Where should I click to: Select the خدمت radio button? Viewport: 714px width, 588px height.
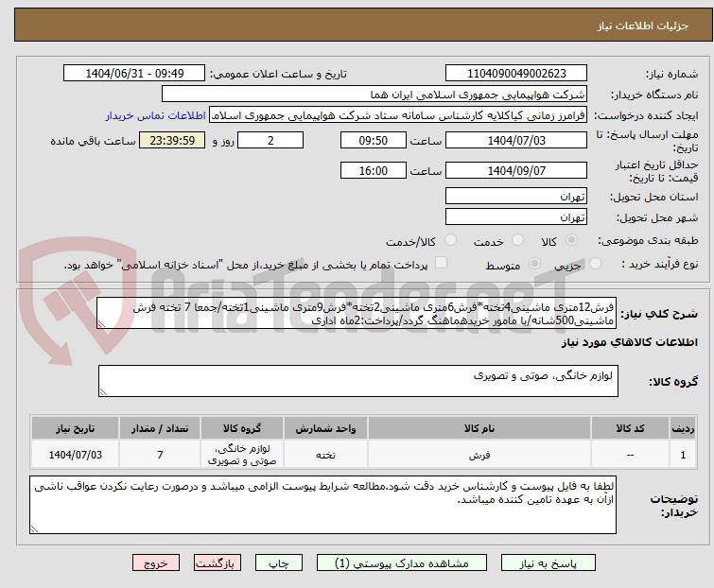tap(517, 240)
